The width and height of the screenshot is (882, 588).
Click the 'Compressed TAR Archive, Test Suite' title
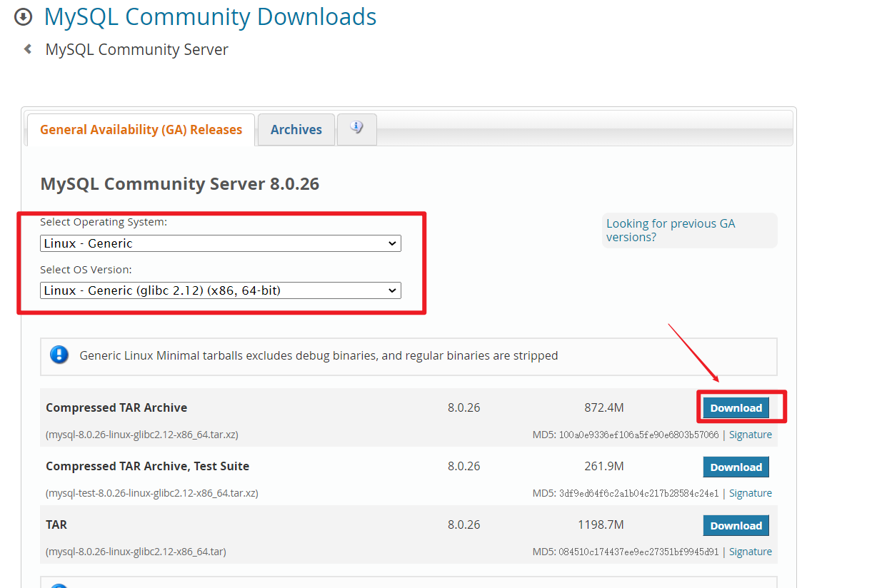point(148,467)
